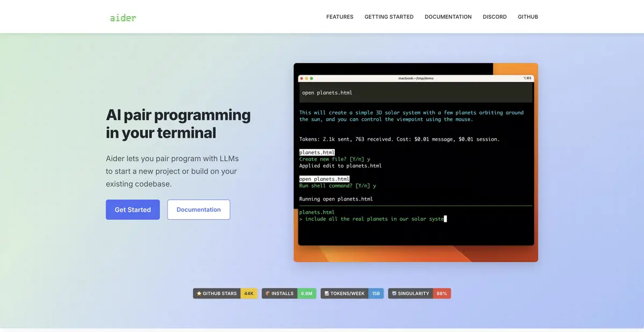The height and width of the screenshot is (332, 644).
Task: Click the green aider logo
Action: pyautogui.click(x=123, y=17)
